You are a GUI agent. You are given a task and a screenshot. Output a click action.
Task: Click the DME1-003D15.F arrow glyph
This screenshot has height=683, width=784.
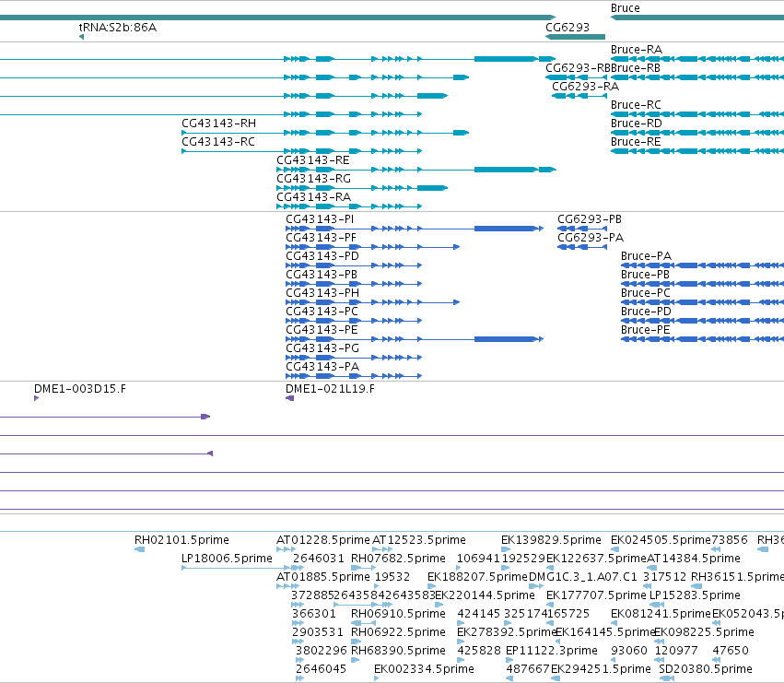[37, 398]
